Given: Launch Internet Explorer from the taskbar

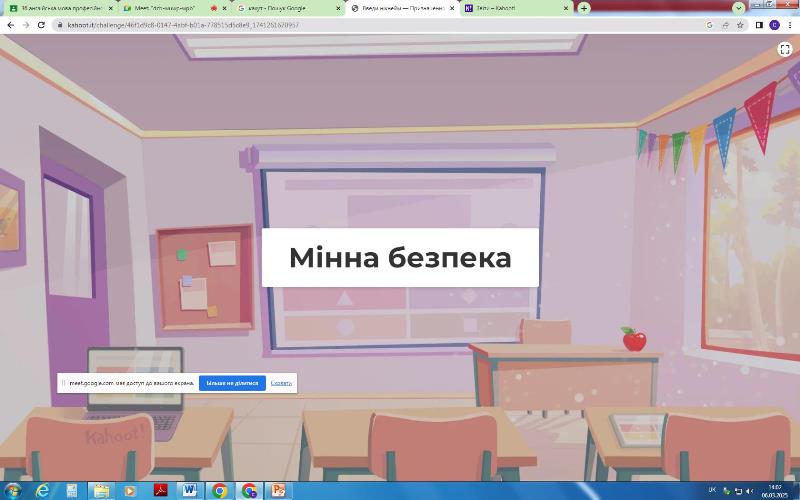Looking at the screenshot, I should coord(44,490).
